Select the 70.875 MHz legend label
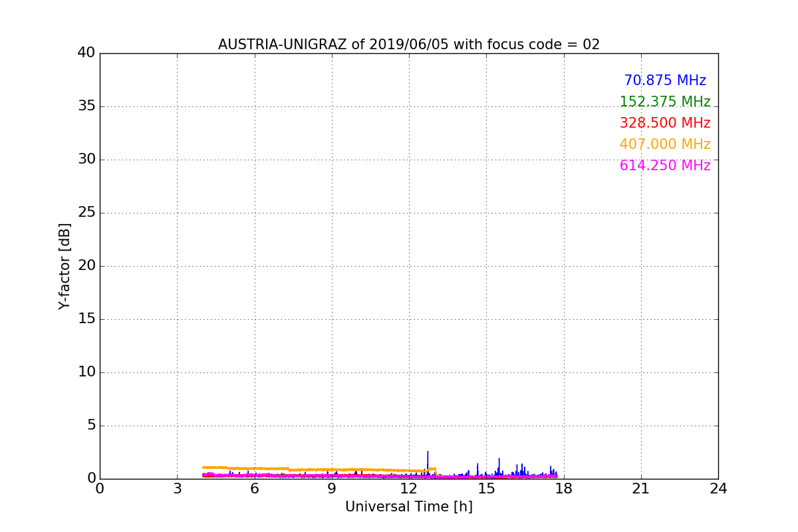 [x=665, y=80]
